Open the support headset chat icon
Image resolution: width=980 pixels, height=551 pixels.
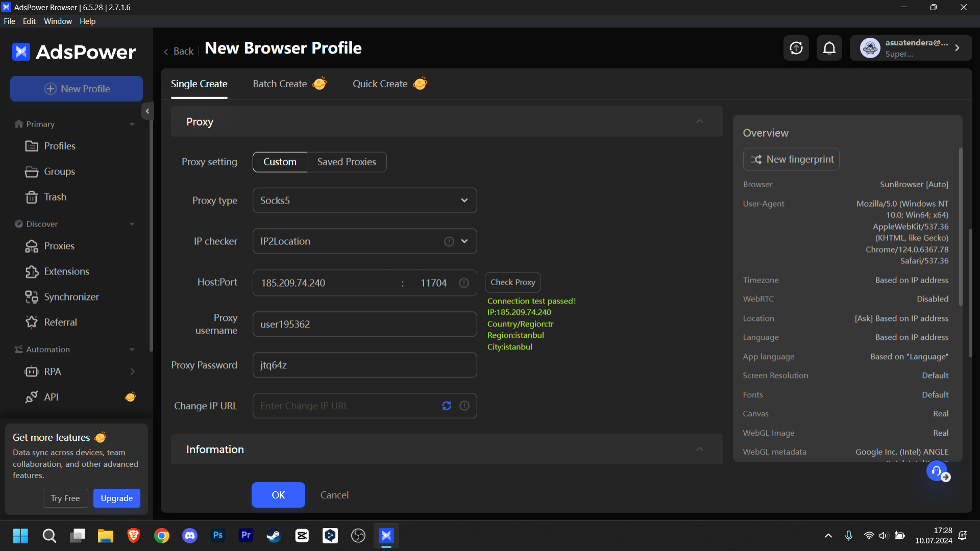(937, 471)
